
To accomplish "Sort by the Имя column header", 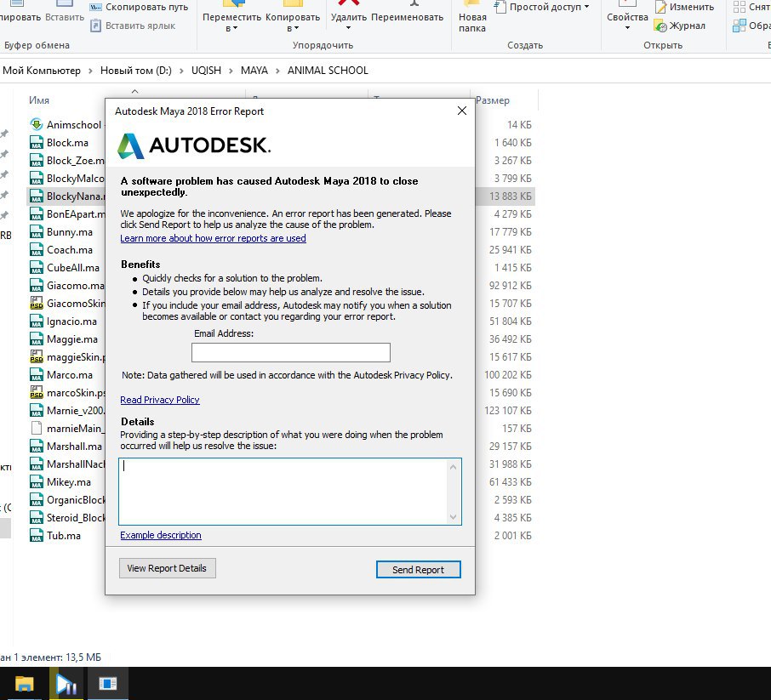I will coord(39,100).
